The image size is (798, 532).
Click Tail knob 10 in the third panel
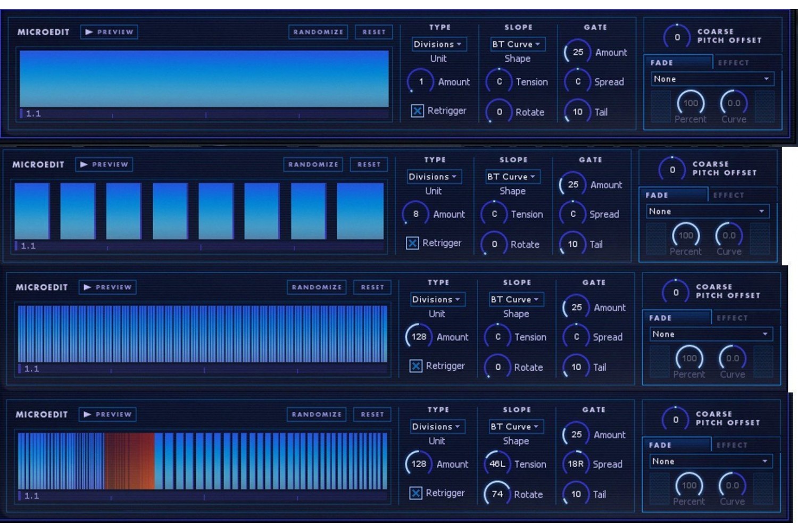(x=576, y=367)
